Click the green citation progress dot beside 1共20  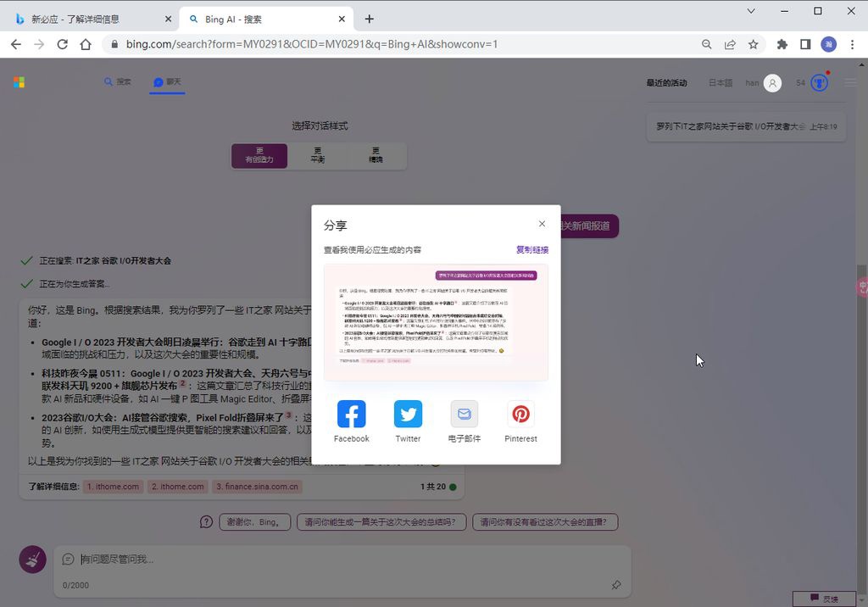point(453,487)
